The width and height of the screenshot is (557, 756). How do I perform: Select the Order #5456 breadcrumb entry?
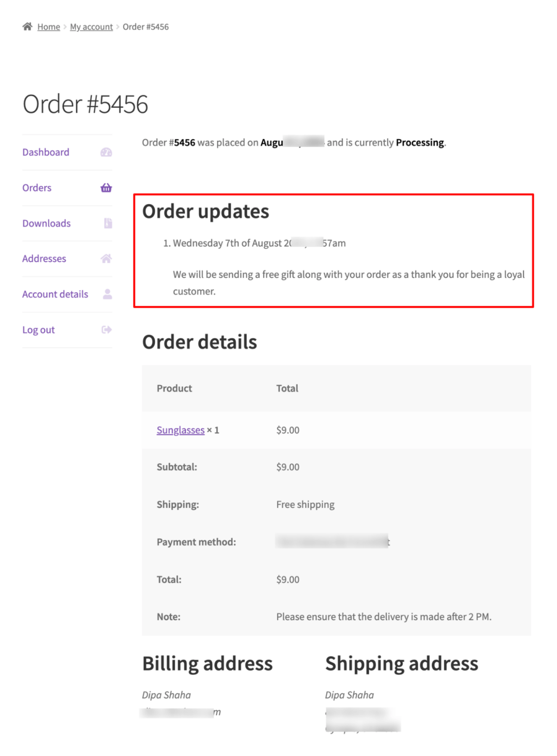(146, 27)
